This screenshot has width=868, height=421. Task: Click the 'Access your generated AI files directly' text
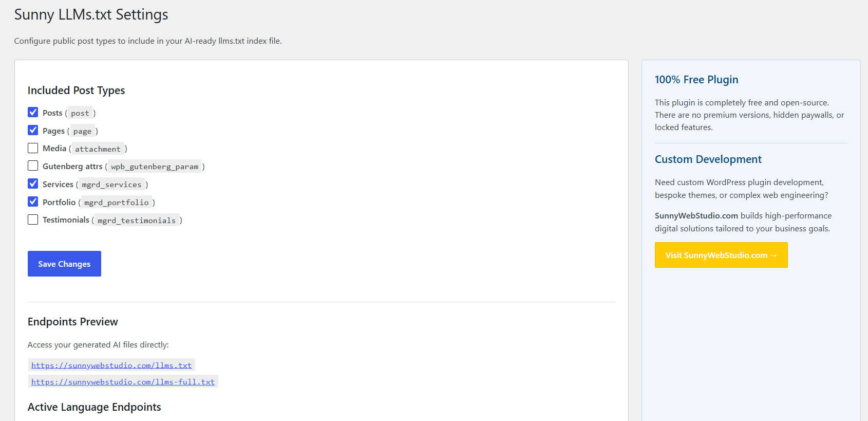coord(98,345)
